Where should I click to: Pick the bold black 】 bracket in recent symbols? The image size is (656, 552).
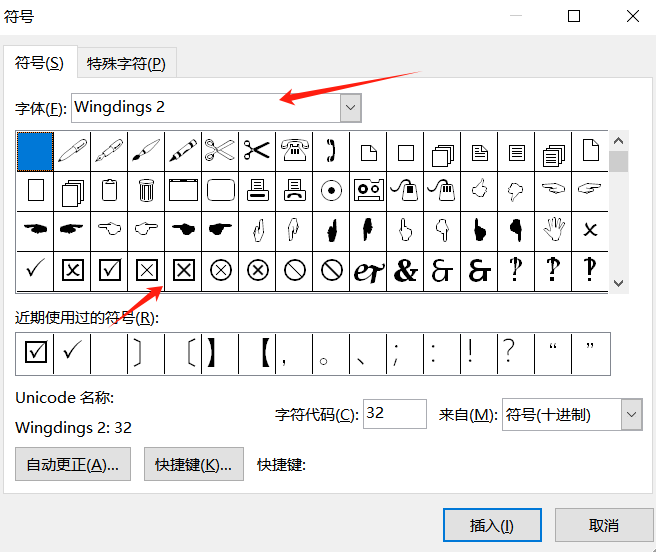(220, 354)
